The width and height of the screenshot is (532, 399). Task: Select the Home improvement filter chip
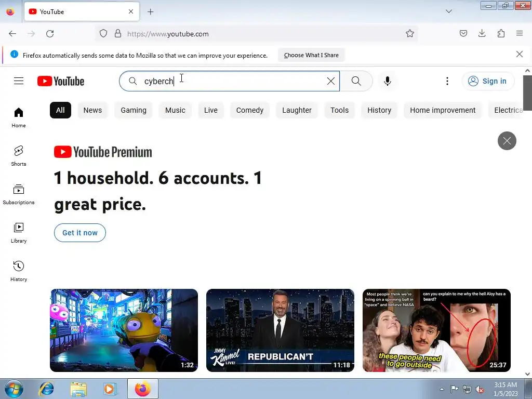coord(443,110)
